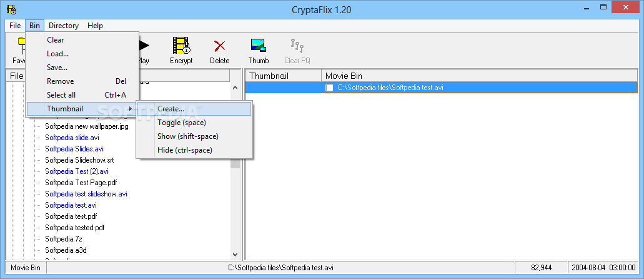Select Hide (ctrl-space) in submenu

194,150
